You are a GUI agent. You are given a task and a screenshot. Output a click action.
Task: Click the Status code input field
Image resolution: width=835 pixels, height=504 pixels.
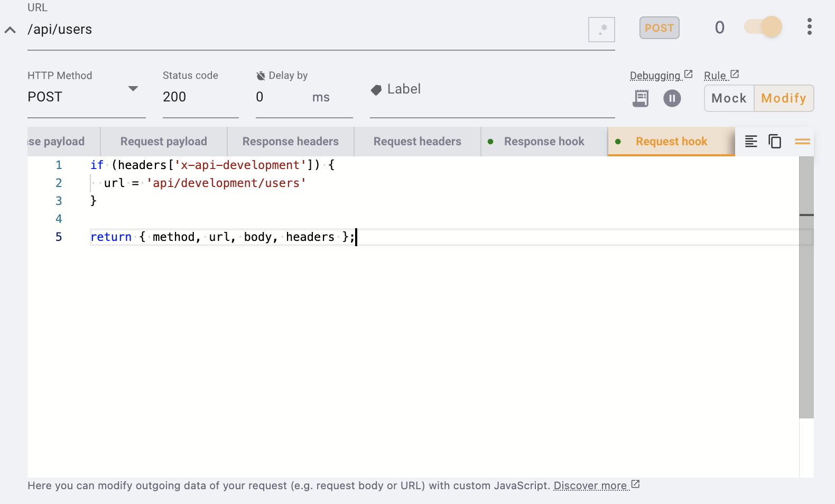(x=200, y=97)
